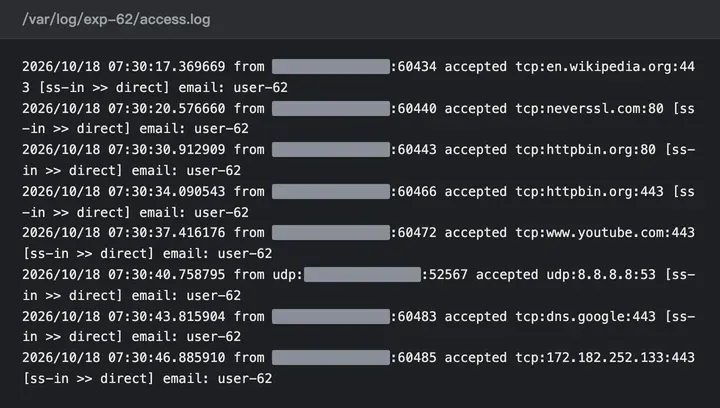720x408 pixels.
Task: Click the tcp:172.182.252.133:443 destination text
Action: tap(605, 358)
